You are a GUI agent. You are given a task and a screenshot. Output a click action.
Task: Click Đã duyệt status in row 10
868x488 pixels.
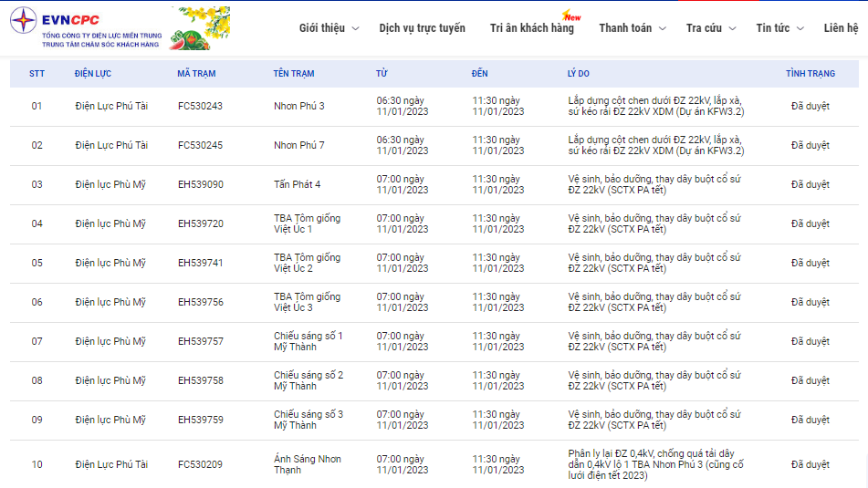pos(810,465)
